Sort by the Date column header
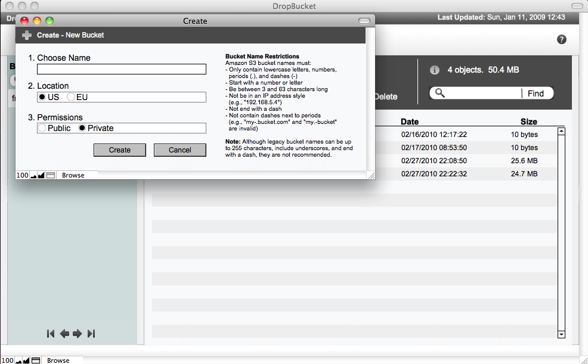The height and width of the screenshot is (364, 588). pos(410,122)
